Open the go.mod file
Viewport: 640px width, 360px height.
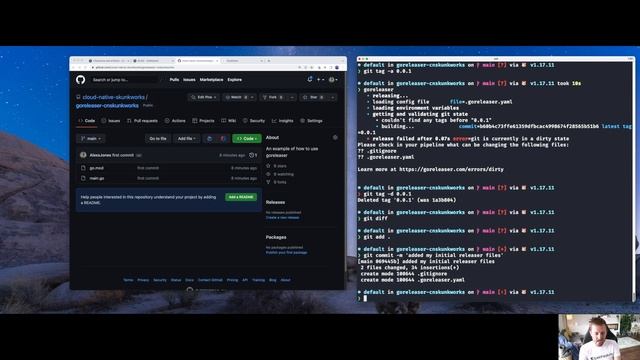point(97,168)
